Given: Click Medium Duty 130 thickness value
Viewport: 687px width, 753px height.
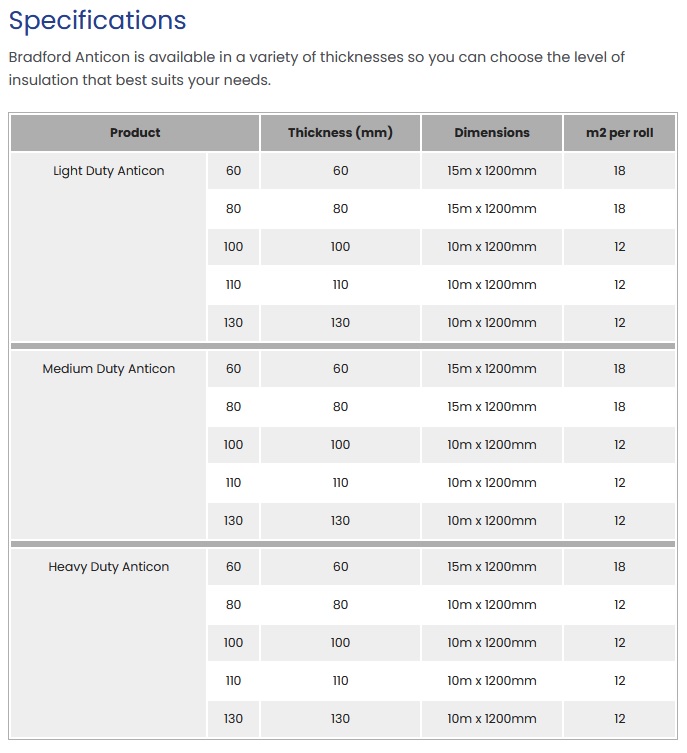Looking at the screenshot, I should tap(340, 521).
